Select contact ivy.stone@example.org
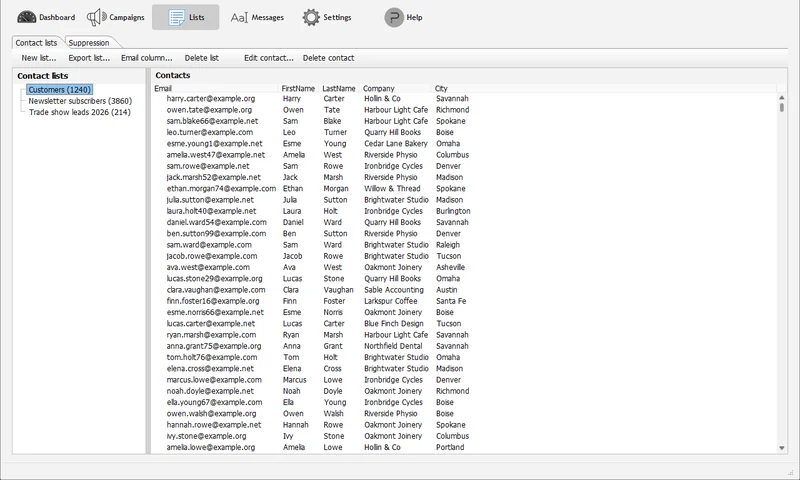Screen dimensions: 800x480 click(206, 435)
